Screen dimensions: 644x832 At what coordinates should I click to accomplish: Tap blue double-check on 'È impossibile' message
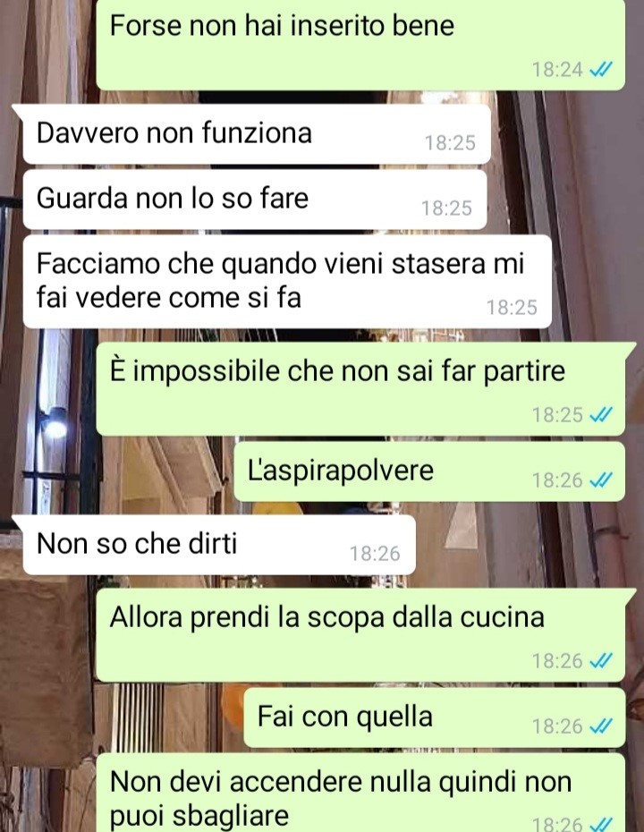click(x=601, y=414)
